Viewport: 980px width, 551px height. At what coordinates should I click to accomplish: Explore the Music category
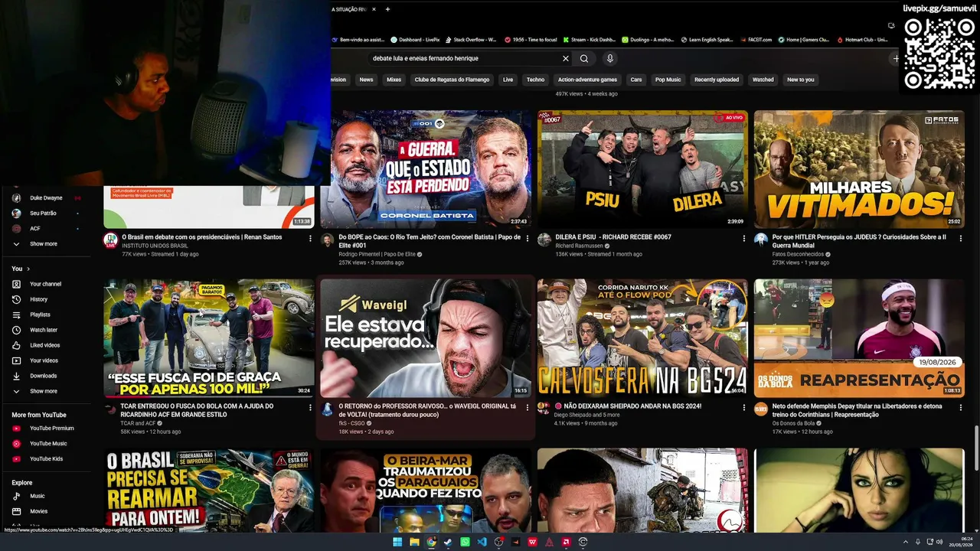(45, 496)
